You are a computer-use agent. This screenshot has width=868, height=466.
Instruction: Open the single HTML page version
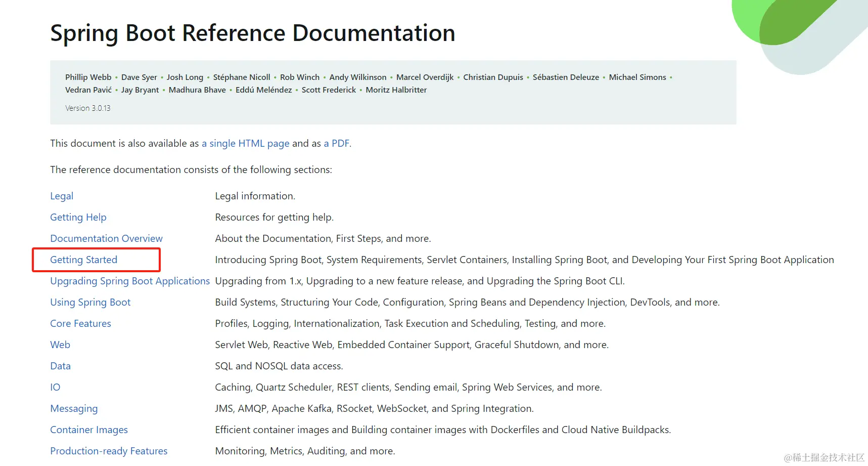(x=246, y=143)
